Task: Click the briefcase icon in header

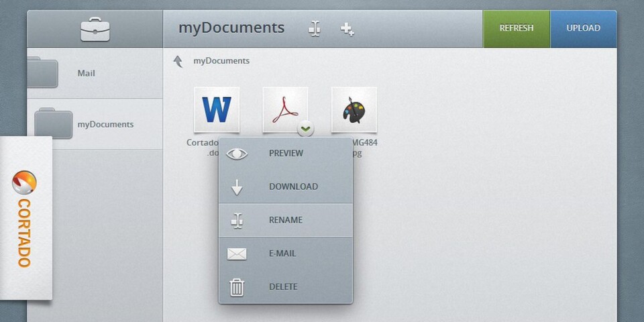Action: tap(95, 29)
